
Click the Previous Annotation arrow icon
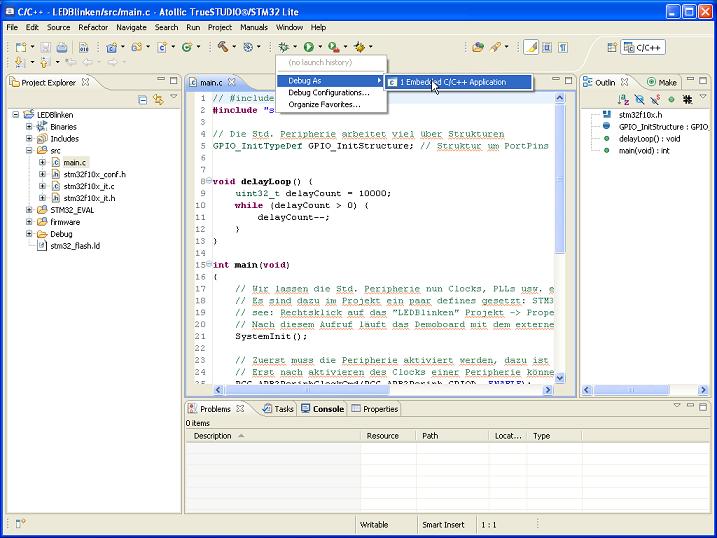(44, 62)
